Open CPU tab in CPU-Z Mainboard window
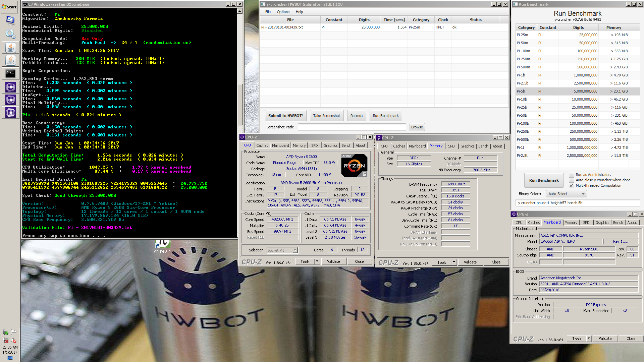 pos(519,223)
